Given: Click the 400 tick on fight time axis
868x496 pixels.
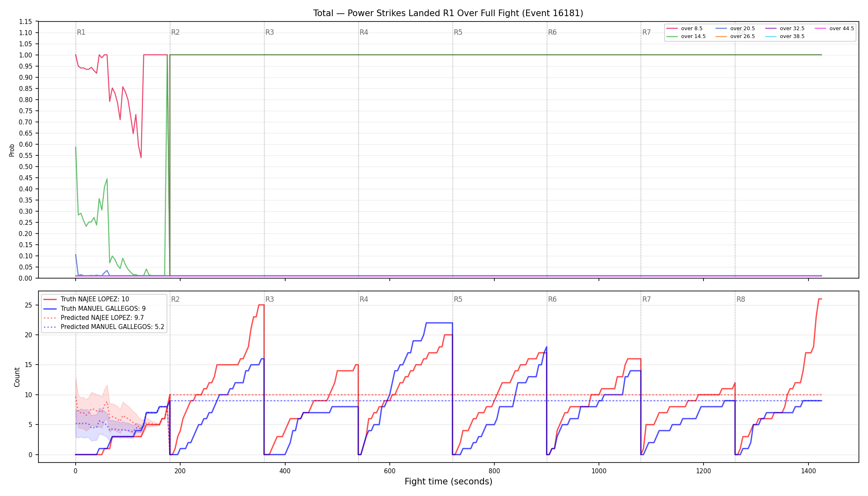Looking at the screenshot, I should [285, 470].
